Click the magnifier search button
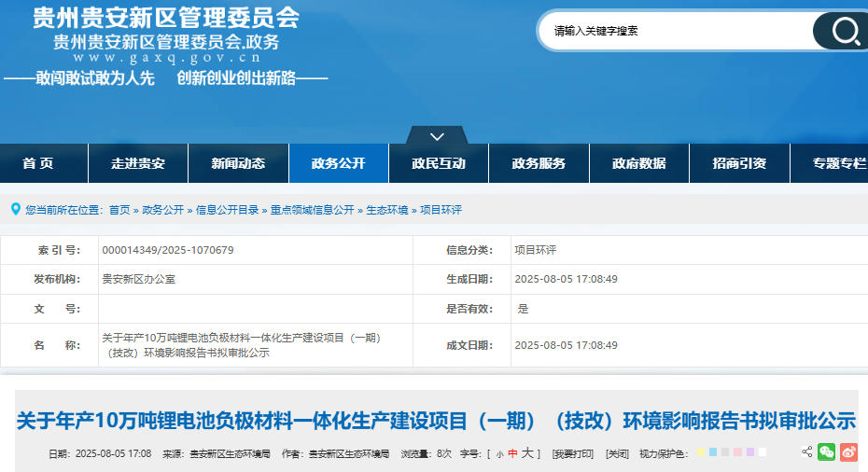The width and height of the screenshot is (868, 472). coord(845,31)
